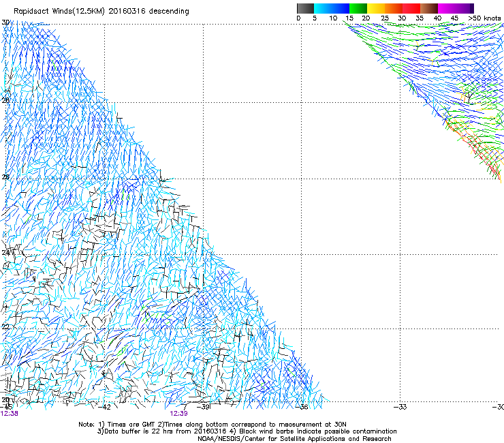Click the purple '12:38' swath time label

10,414
